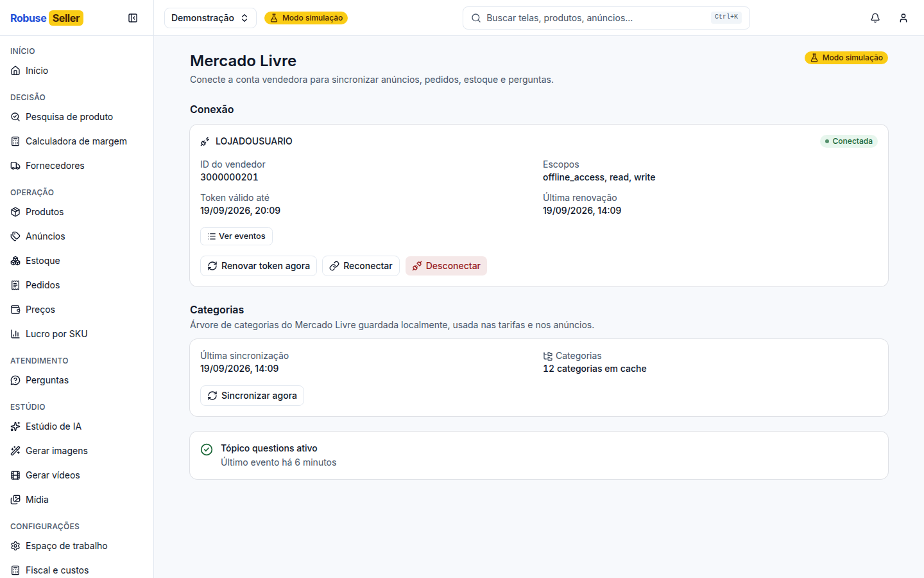Open Perguntas in the sidebar
The width and height of the screenshot is (924, 578).
point(77,380)
